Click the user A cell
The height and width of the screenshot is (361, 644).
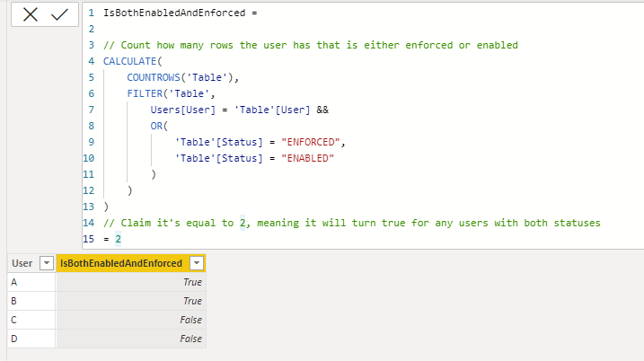click(31, 282)
